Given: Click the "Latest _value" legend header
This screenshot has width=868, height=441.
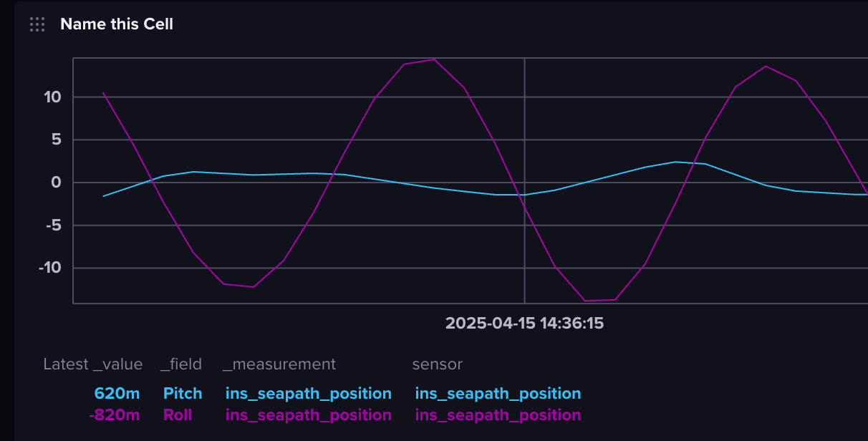Looking at the screenshot, I should point(92,364).
